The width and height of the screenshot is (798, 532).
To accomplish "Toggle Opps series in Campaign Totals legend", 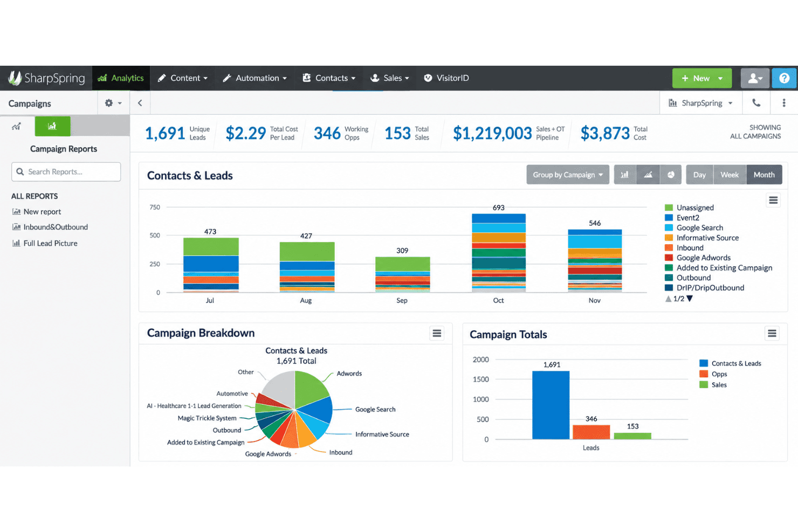I will 713,374.
